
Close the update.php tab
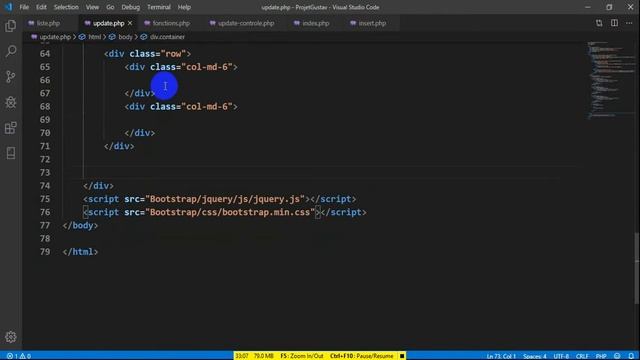130,23
